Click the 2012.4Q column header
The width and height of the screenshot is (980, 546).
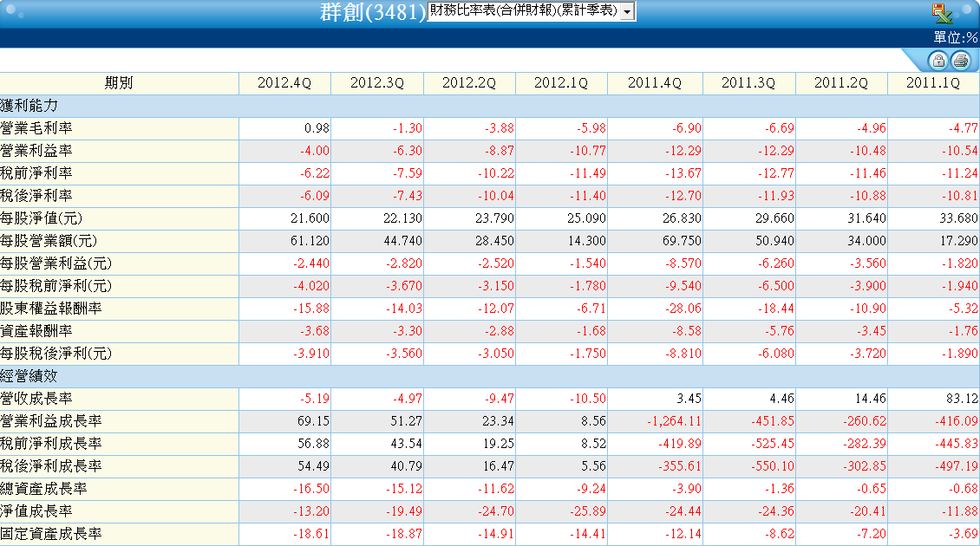coord(284,83)
